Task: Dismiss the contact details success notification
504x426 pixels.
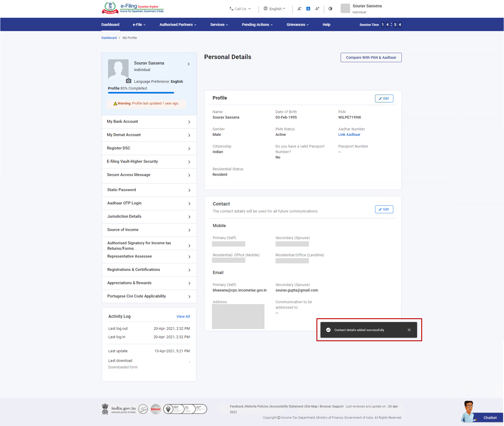Action: click(409, 330)
